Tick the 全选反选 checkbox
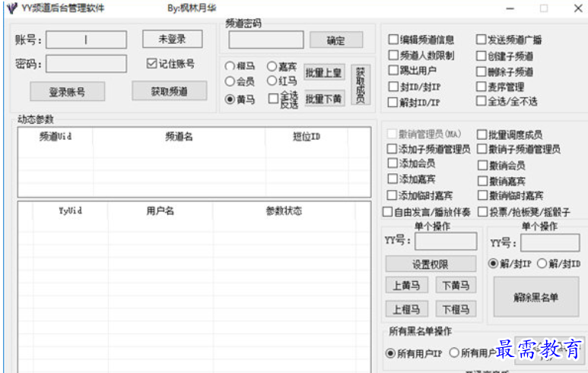This screenshot has width=588, height=373. click(x=273, y=99)
